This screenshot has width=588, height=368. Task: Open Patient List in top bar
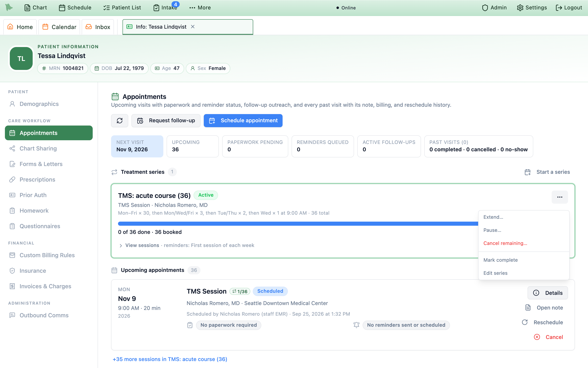coord(122,8)
